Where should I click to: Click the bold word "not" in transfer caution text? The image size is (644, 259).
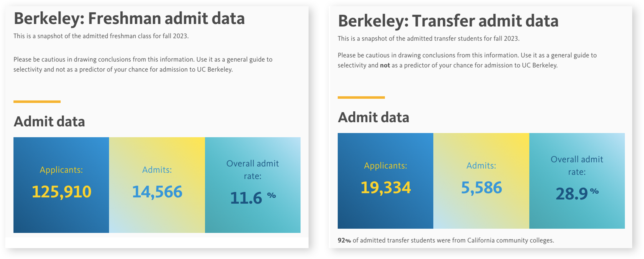385,65
